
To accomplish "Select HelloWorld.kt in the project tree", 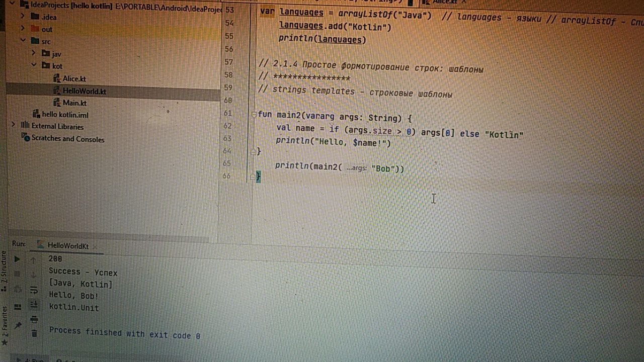I will (x=84, y=91).
